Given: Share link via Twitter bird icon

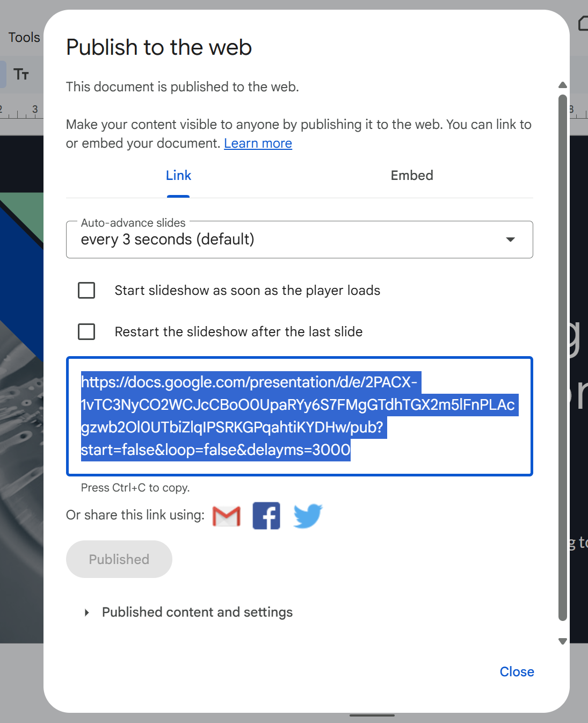Looking at the screenshot, I should [308, 516].
